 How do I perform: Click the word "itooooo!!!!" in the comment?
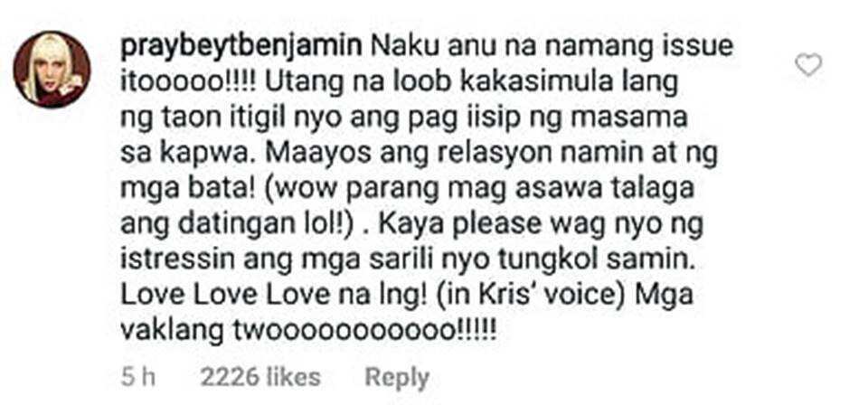pos(188,83)
